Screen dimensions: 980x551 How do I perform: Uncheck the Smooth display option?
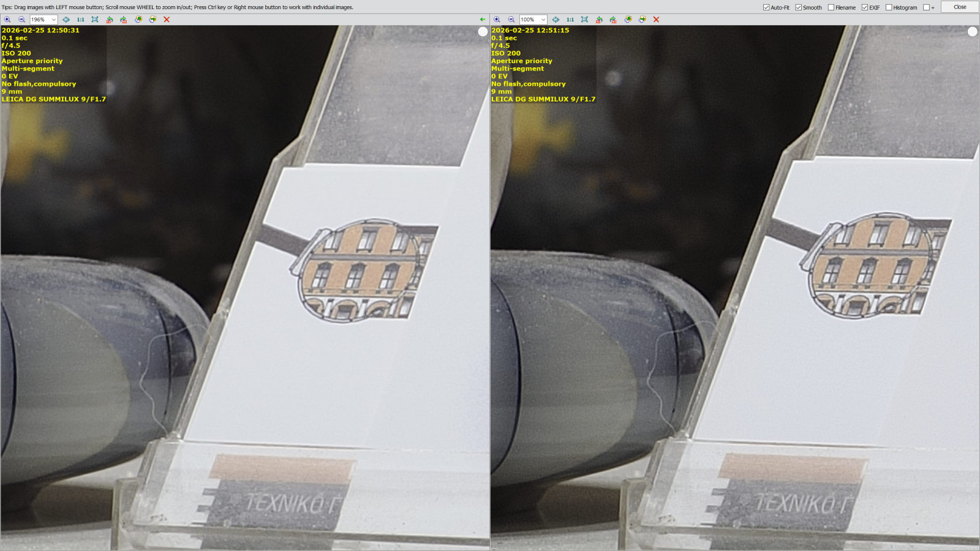[x=798, y=7]
